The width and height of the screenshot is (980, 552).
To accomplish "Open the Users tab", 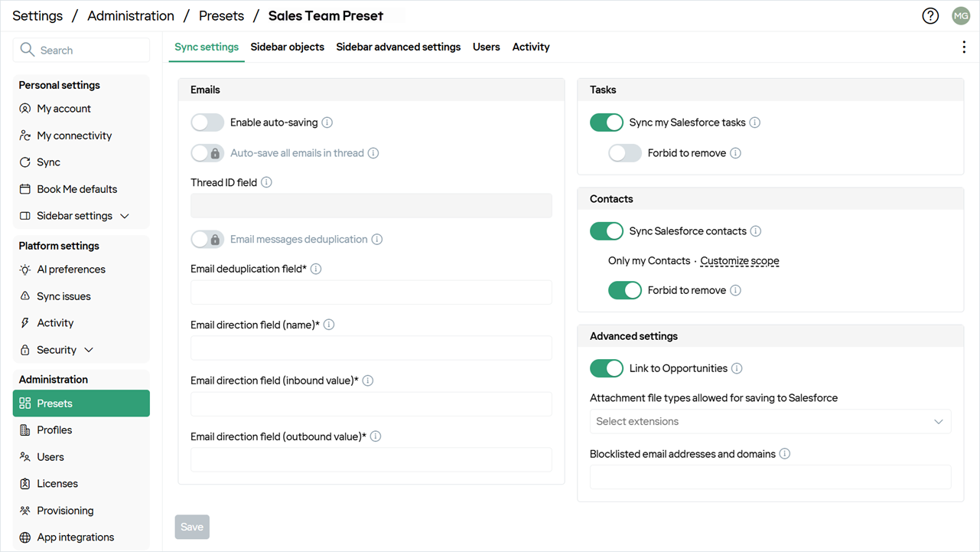I will click(x=487, y=47).
